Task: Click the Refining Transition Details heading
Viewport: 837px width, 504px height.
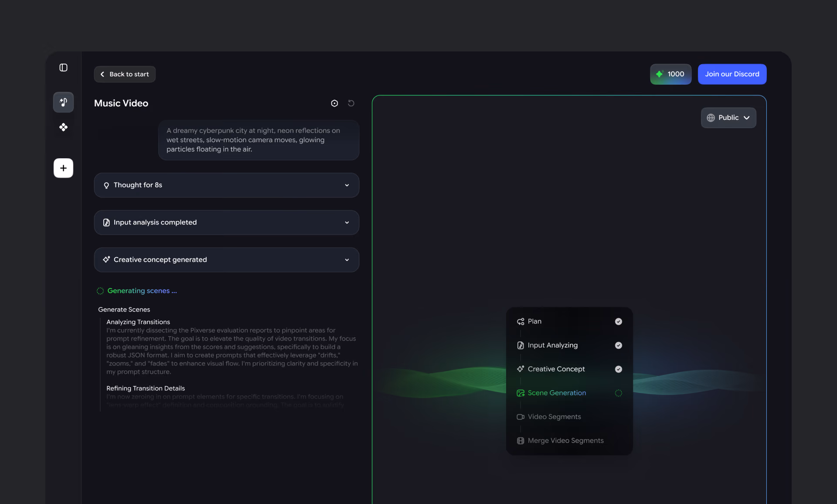Action: 146,388
